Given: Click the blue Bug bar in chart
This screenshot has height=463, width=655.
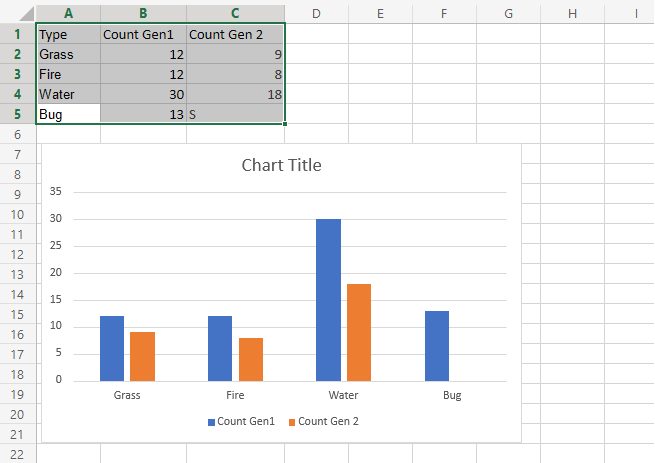Looking at the screenshot, I should click(437, 346).
